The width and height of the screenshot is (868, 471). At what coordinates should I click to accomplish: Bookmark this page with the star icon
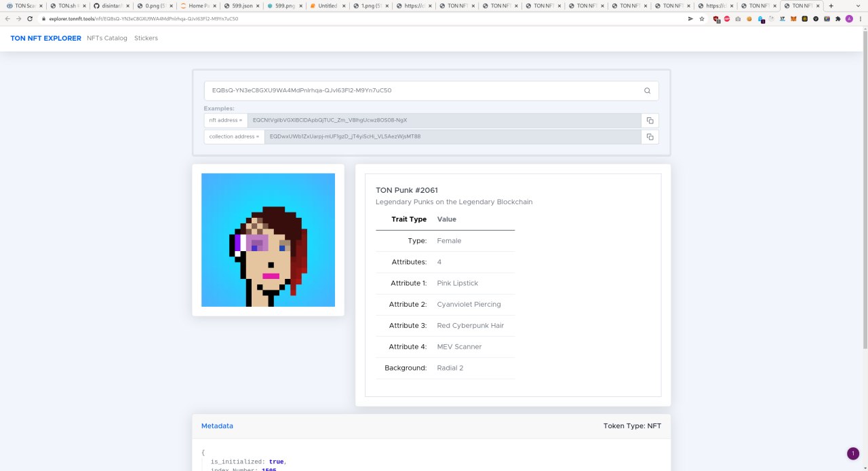click(x=702, y=18)
